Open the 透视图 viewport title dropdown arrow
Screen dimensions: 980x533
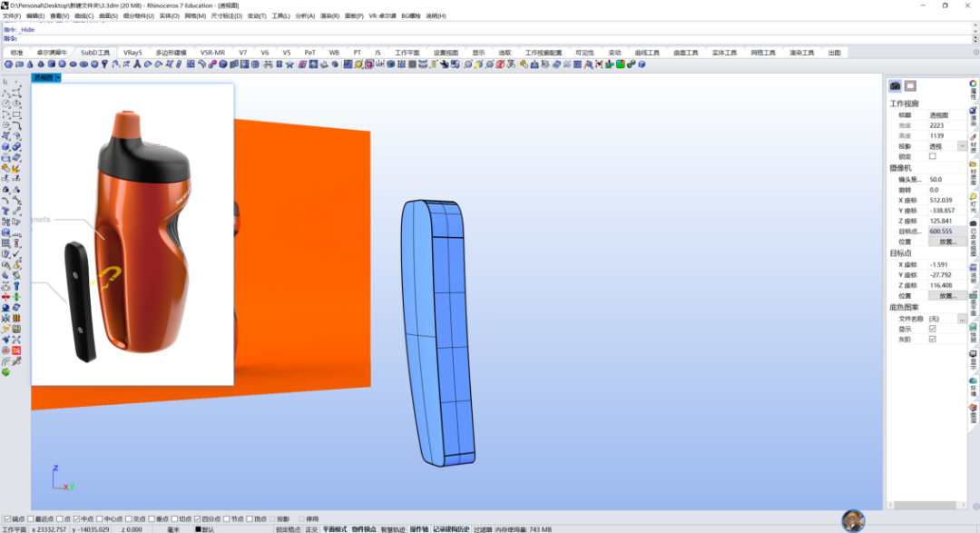[x=58, y=77]
